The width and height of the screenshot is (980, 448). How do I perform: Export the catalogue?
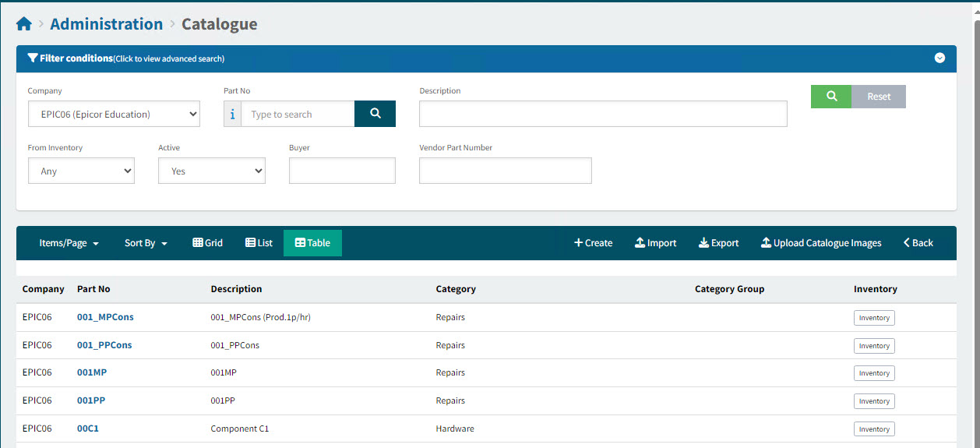coord(718,243)
